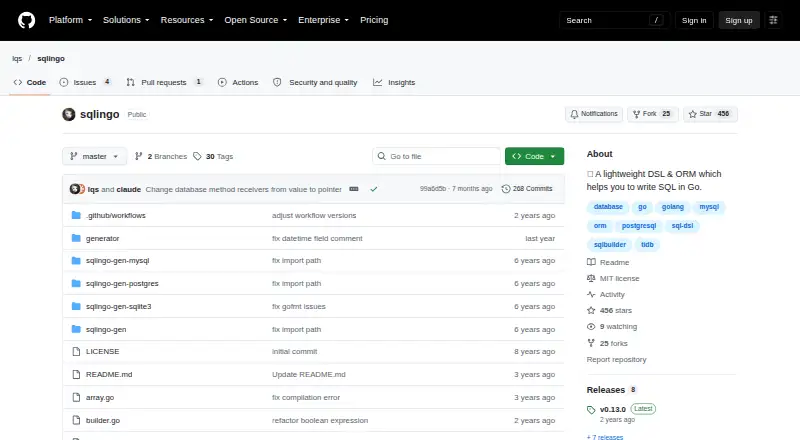Expand the Platform menu

point(70,20)
